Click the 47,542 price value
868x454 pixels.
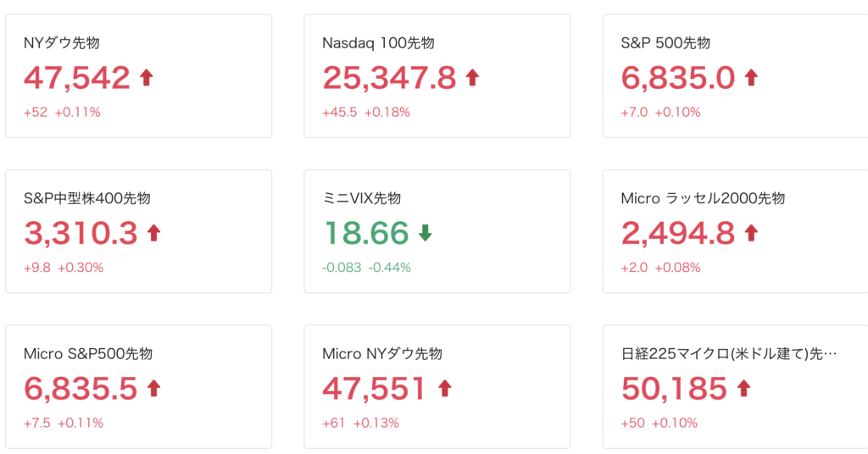(77, 78)
